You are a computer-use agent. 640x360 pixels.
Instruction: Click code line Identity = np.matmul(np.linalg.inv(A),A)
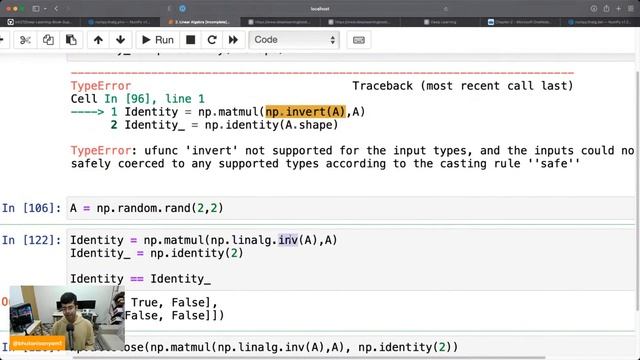[204, 240]
